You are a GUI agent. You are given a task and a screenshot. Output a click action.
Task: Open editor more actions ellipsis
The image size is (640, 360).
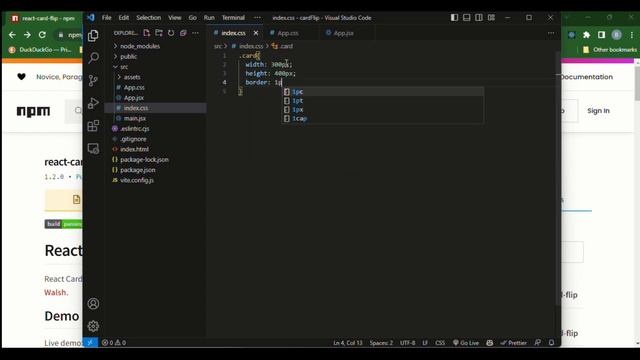(551, 33)
